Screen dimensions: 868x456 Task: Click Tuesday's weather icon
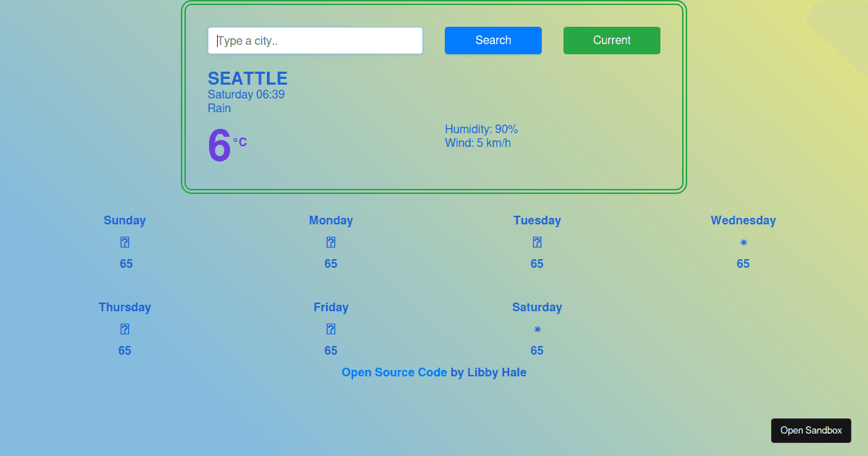537,242
